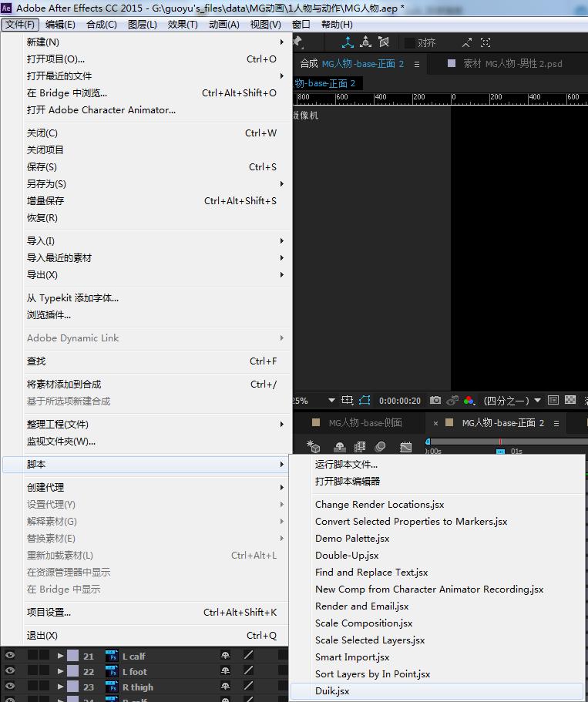Toggle the transparency grid icon
Image resolution: width=588 pixels, height=702 pixels.
[570, 400]
